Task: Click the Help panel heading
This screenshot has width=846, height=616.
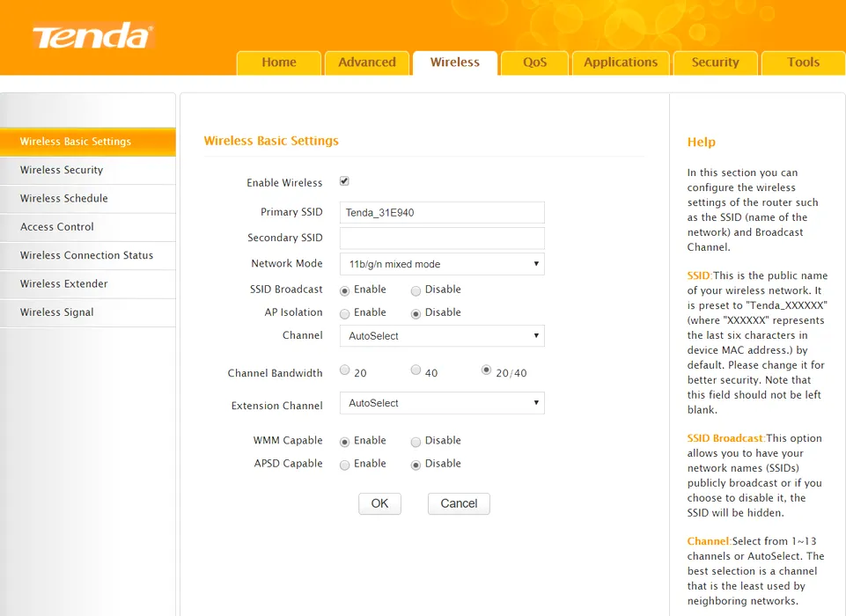Action: pos(702,142)
